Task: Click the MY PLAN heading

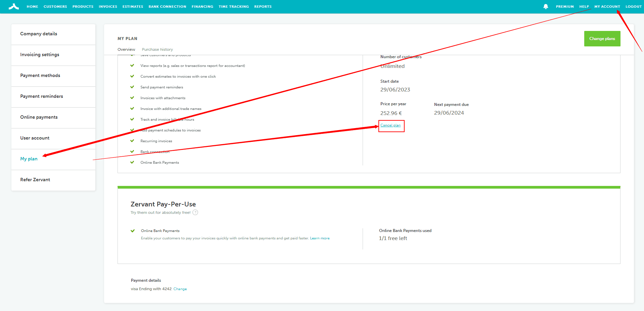Action: [x=127, y=39]
